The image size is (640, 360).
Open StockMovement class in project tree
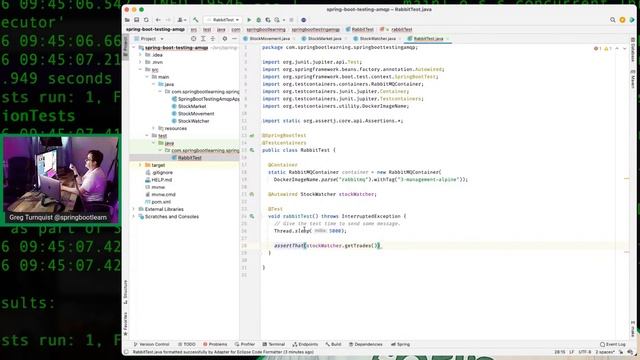(193, 114)
